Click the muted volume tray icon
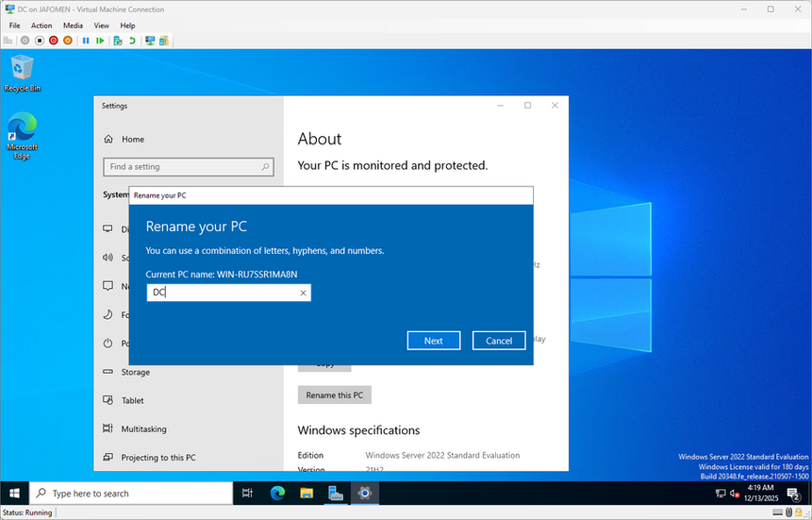Screen dimensions: 812x520 tap(734, 493)
